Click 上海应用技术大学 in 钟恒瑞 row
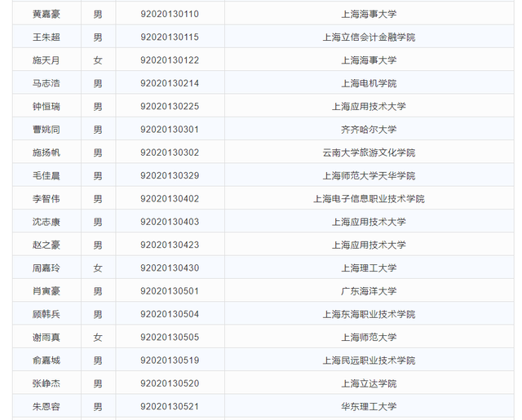The width and height of the screenshot is (522, 420). [x=369, y=107]
